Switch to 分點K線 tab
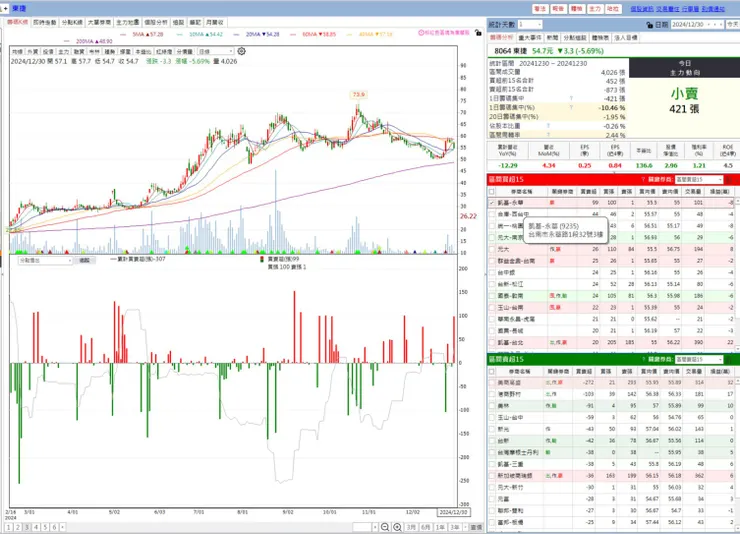The width and height of the screenshot is (740, 534). (72, 22)
